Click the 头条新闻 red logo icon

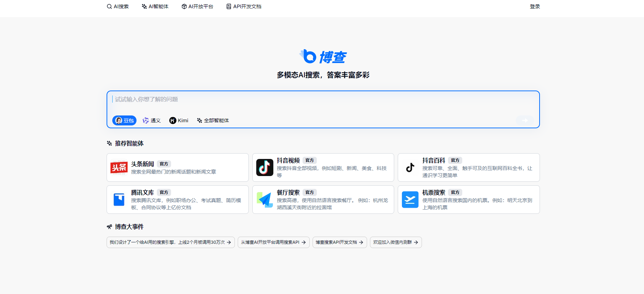click(119, 167)
